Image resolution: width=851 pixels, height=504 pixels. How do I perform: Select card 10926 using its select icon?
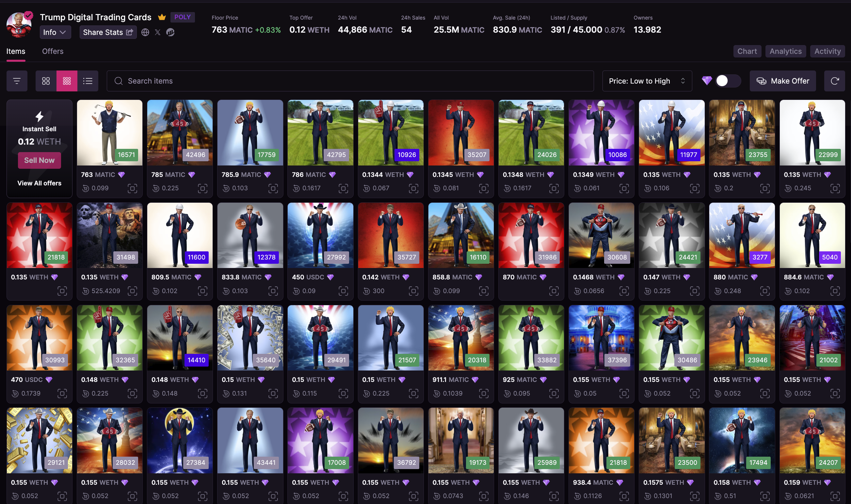[413, 188]
